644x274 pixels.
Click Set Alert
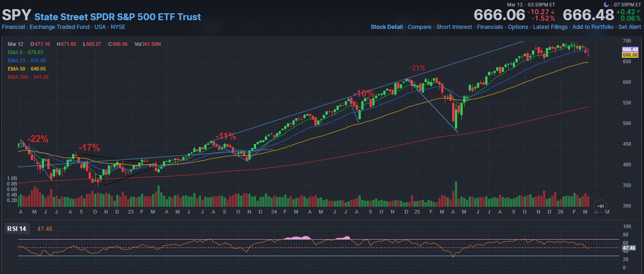coord(630,27)
